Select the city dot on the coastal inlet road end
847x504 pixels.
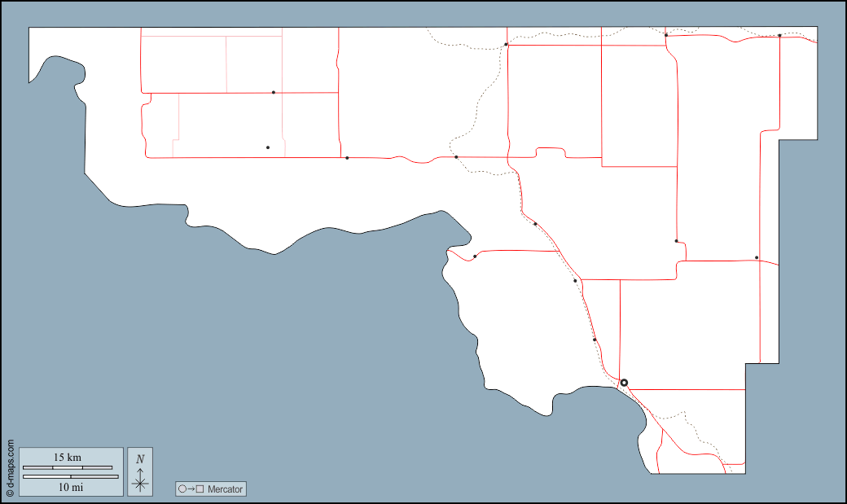pyautogui.click(x=475, y=256)
